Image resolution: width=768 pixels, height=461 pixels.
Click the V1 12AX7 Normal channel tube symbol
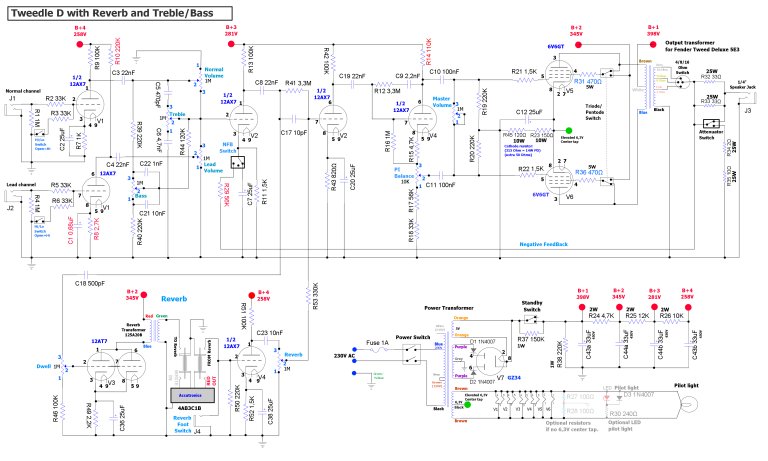(94, 111)
